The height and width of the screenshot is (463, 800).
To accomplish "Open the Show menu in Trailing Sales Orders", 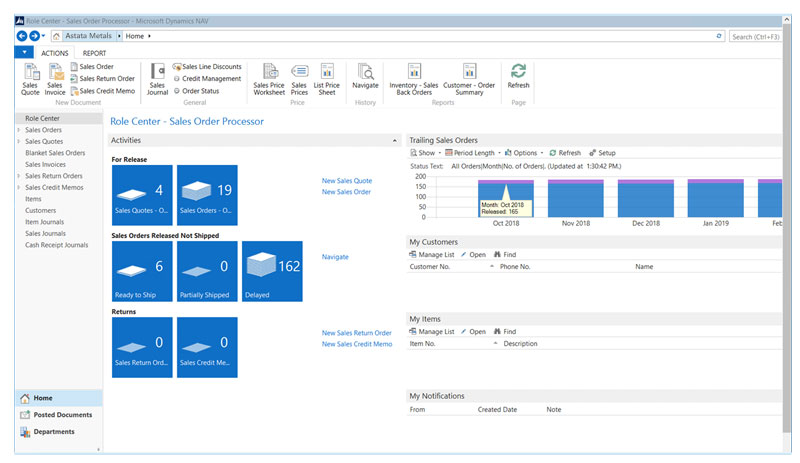I will (x=426, y=153).
